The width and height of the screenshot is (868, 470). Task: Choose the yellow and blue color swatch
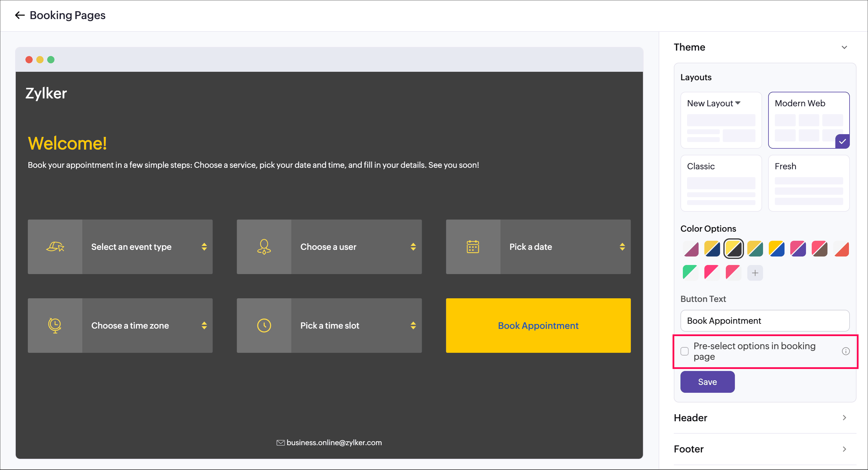coord(776,249)
